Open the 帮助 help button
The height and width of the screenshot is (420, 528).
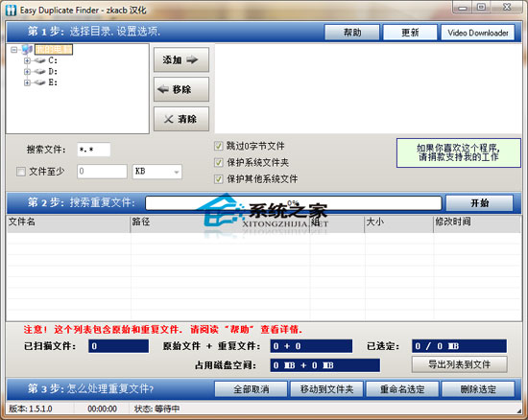click(352, 33)
